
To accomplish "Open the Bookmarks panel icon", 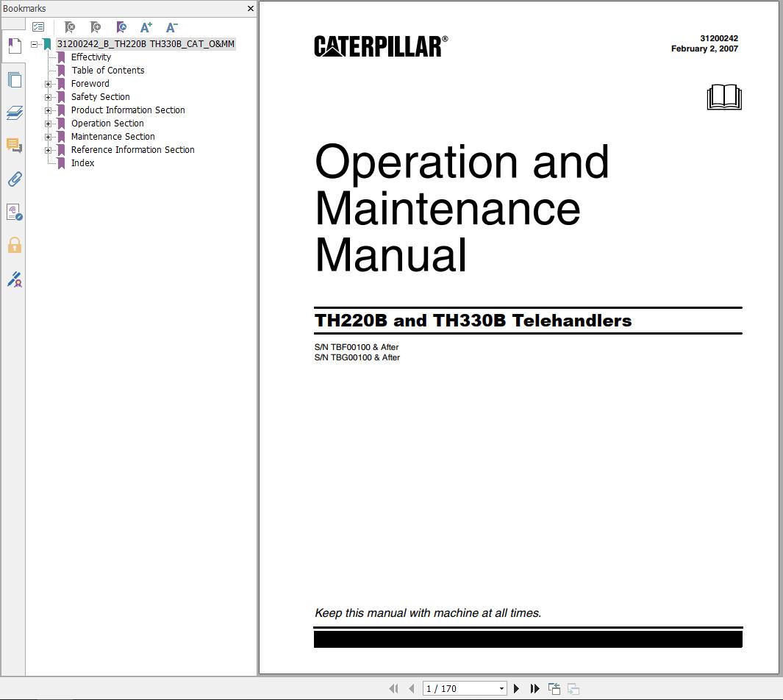I will [13, 46].
